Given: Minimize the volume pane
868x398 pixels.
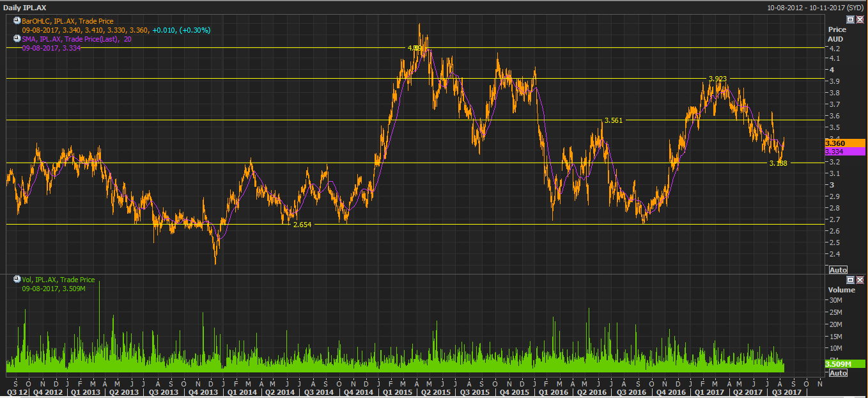Looking at the screenshot, I should click(849, 280).
